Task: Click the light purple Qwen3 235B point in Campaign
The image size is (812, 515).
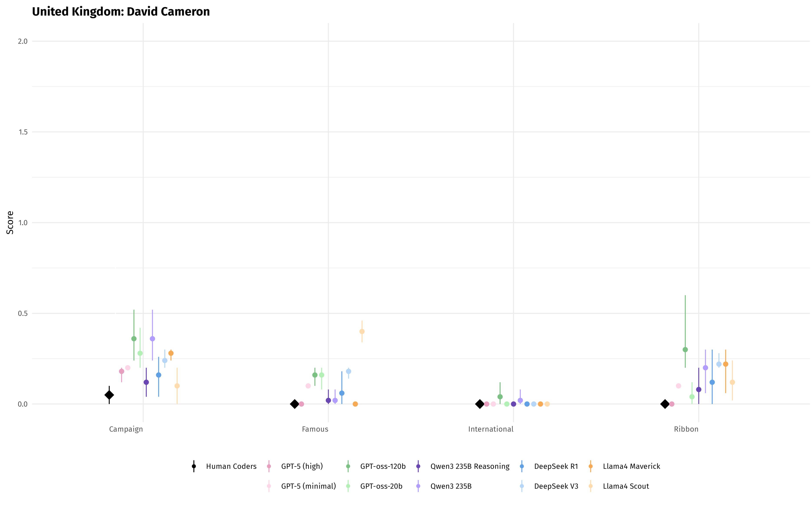Action: 152,339
